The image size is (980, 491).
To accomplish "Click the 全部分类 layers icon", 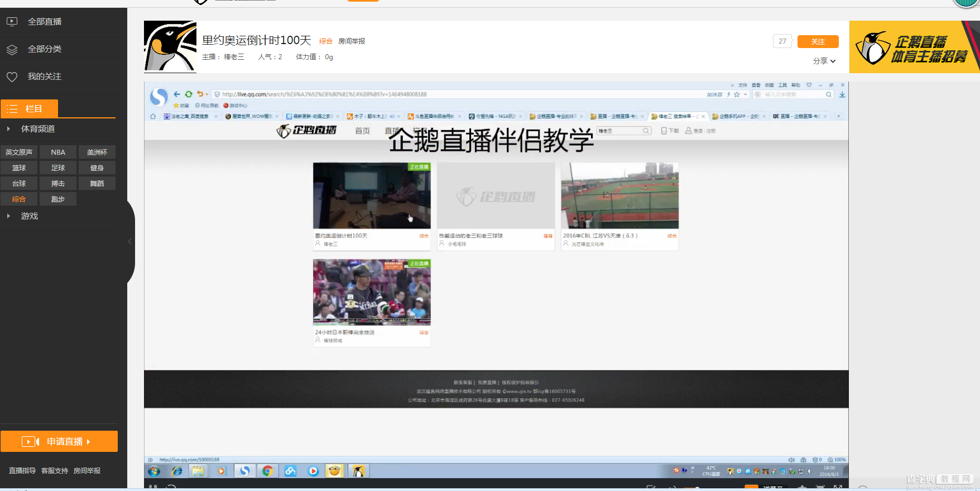I will 12,49.
